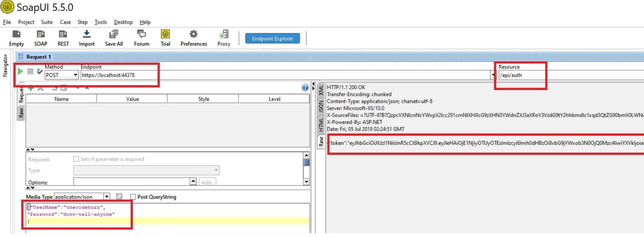
Task: Open the blue help icon in the request panel
Action: tap(305, 88)
